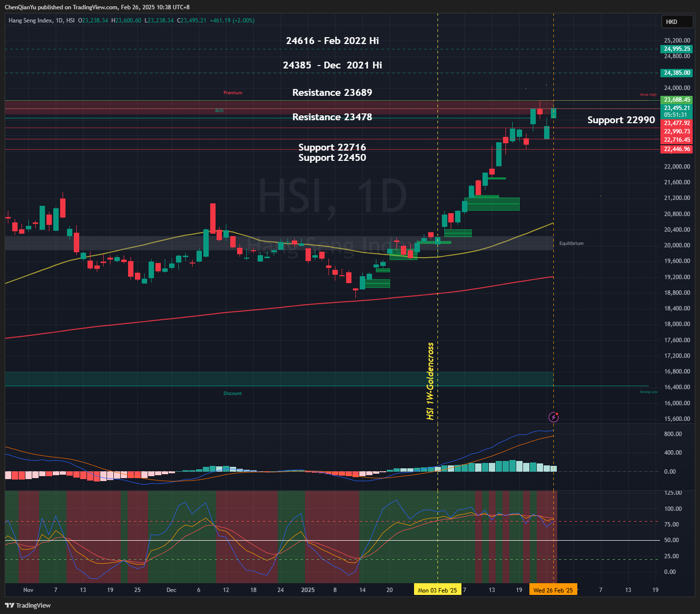Viewport: 700px width, 614px height.
Task: Click the 'Discount' zone label
Action: click(233, 393)
